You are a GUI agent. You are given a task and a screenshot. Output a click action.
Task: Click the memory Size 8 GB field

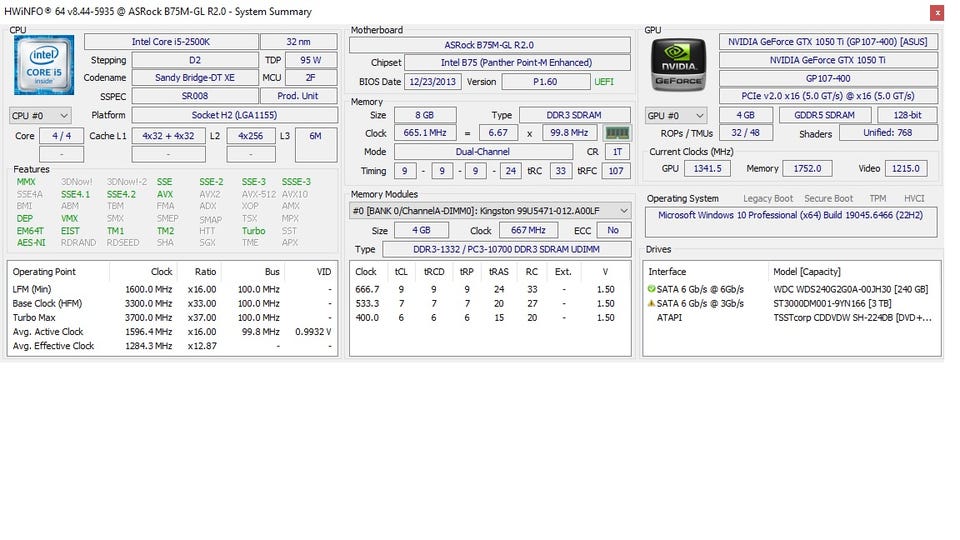pos(424,115)
